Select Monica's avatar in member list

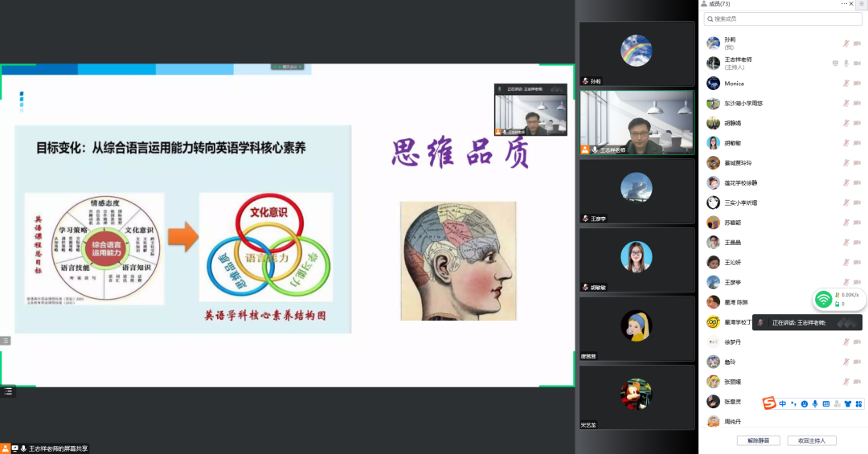point(713,83)
